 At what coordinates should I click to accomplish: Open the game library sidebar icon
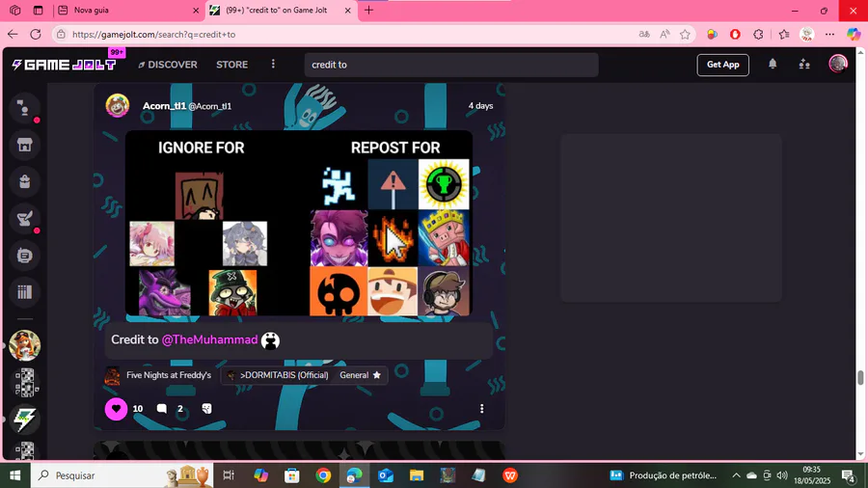point(24,292)
